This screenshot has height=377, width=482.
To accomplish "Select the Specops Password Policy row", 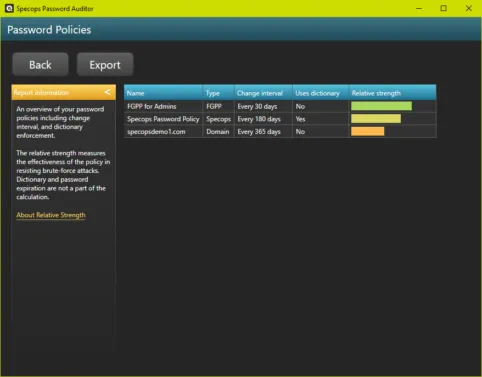I will (x=280, y=119).
